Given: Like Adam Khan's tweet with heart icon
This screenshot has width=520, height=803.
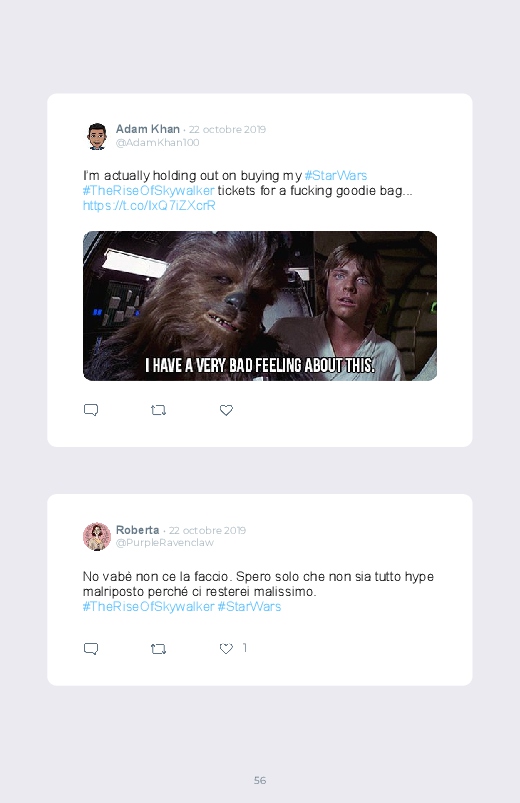Looking at the screenshot, I should point(226,410).
